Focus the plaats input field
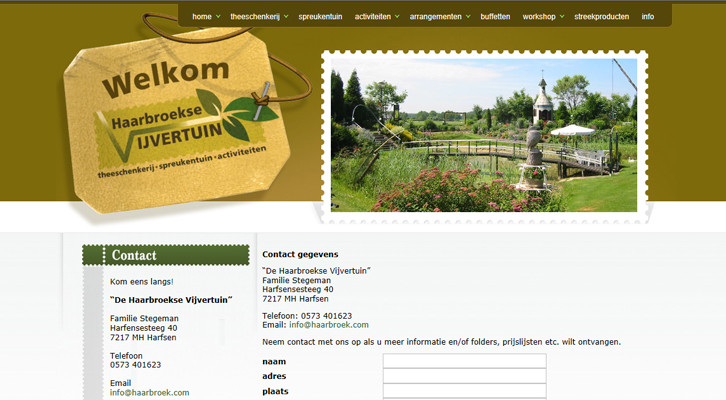726x400 pixels. tap(464, 391)
